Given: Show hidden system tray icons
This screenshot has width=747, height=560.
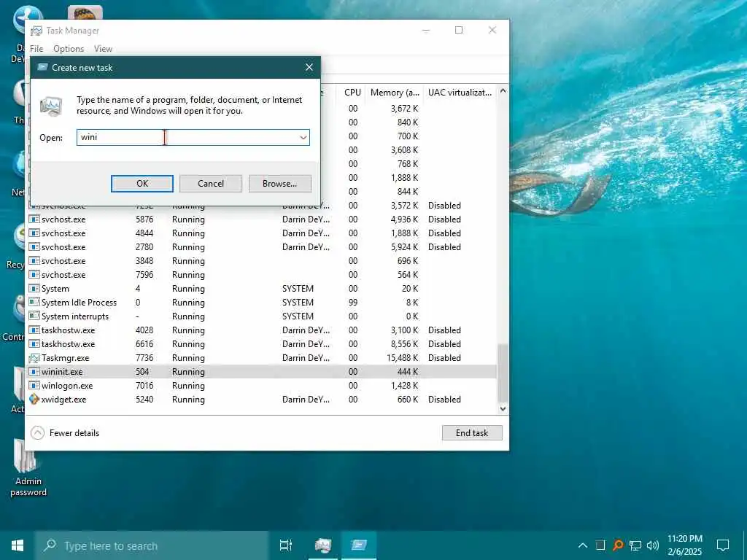Looking at the screenshot, I should (x=583, y=545).
